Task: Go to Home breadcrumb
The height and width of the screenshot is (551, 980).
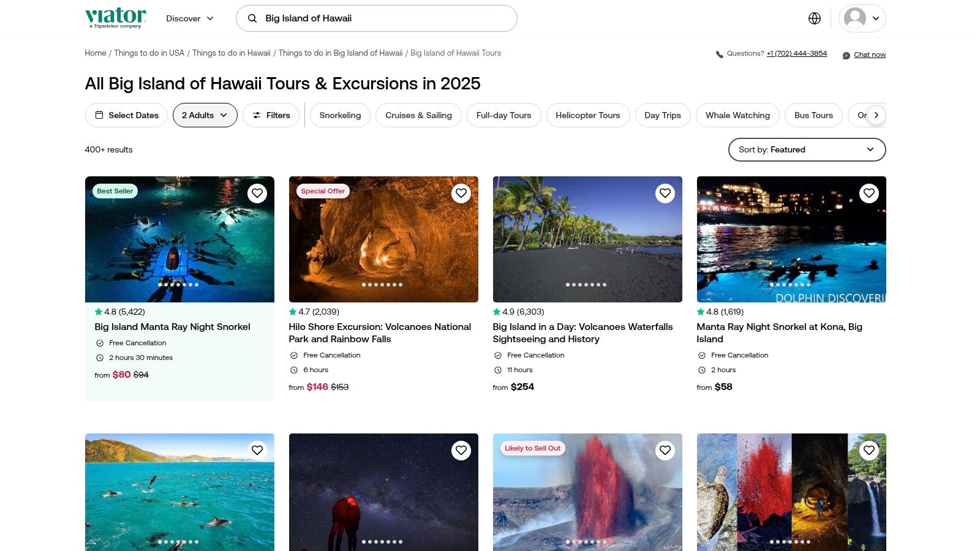Action: tap(96, 53)
